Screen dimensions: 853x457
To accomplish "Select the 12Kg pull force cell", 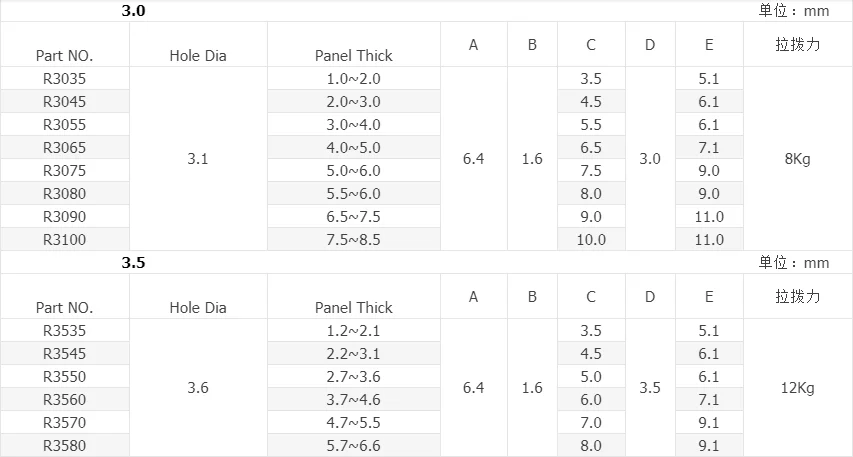I will point(798,388).
